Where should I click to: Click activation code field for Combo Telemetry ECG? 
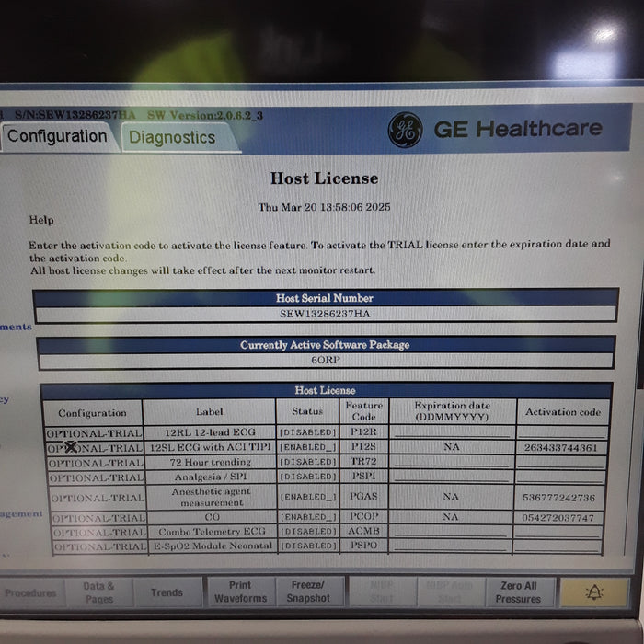click(558, 532)
